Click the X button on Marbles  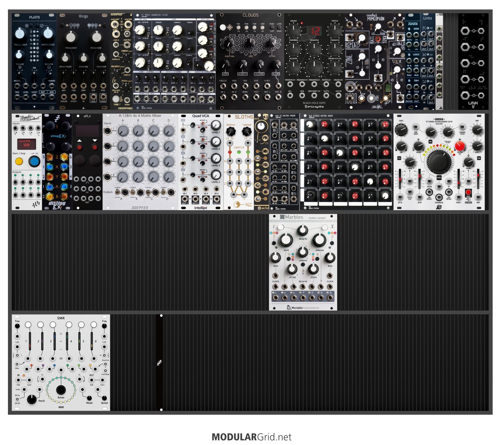click(x=325, y=227)
